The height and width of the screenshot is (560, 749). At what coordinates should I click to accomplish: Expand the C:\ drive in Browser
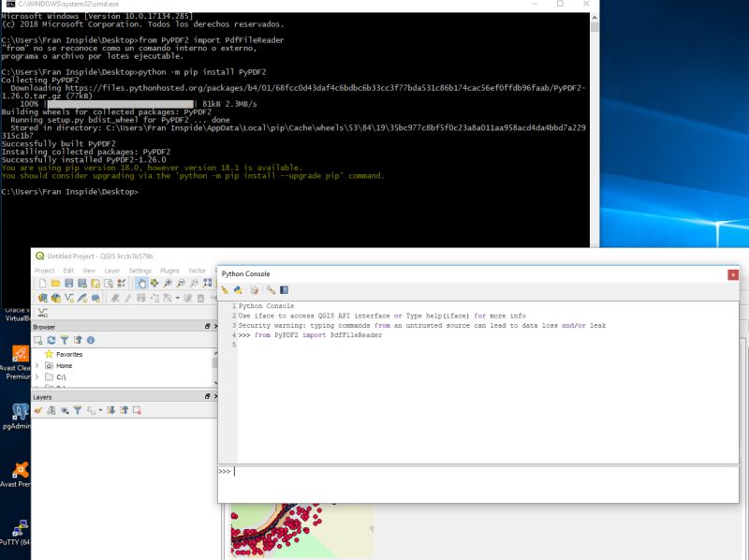coord(37,376)
